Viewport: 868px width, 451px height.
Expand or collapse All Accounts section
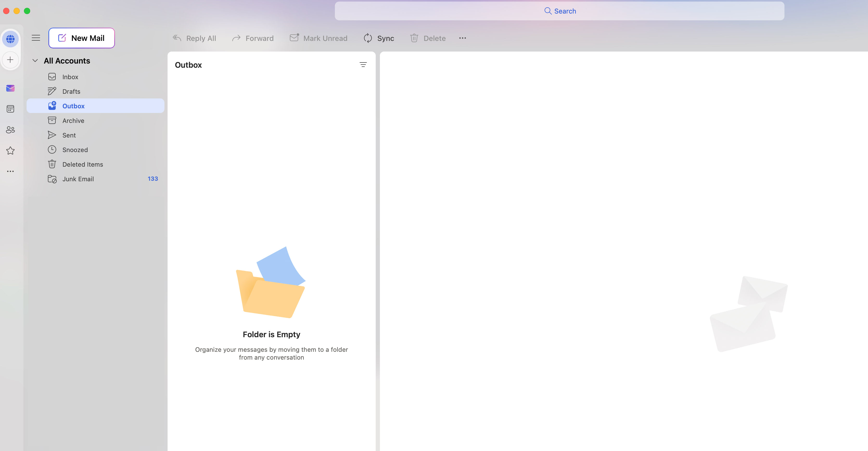coord(34,60)
